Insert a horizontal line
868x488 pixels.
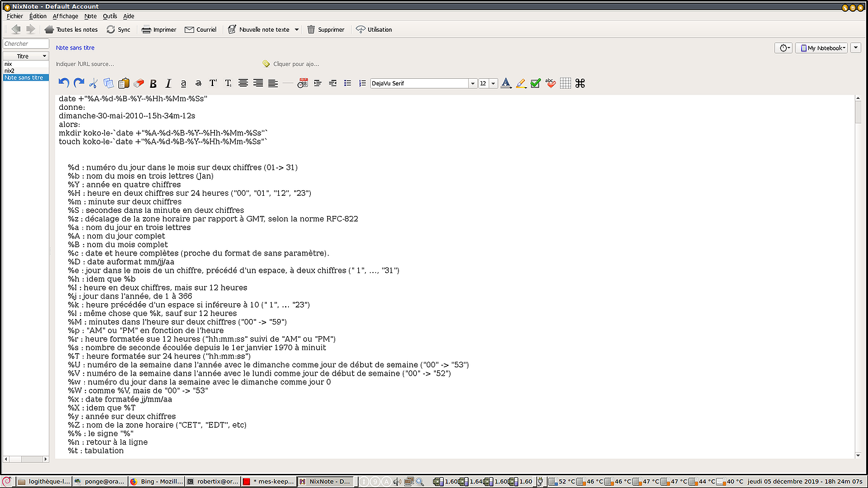288,83
